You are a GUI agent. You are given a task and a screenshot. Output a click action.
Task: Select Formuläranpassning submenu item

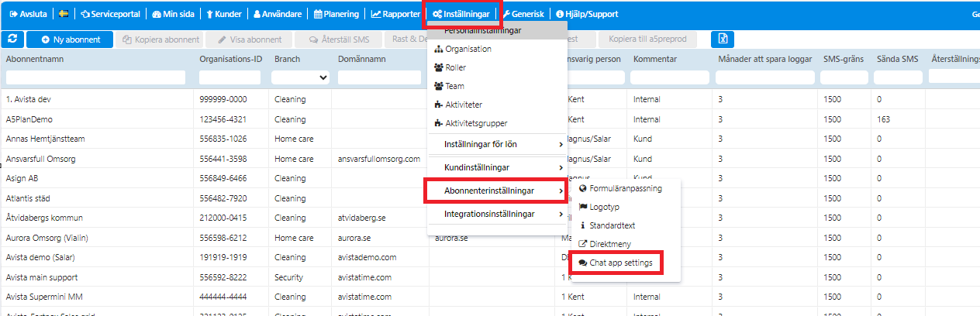(626, 188)
